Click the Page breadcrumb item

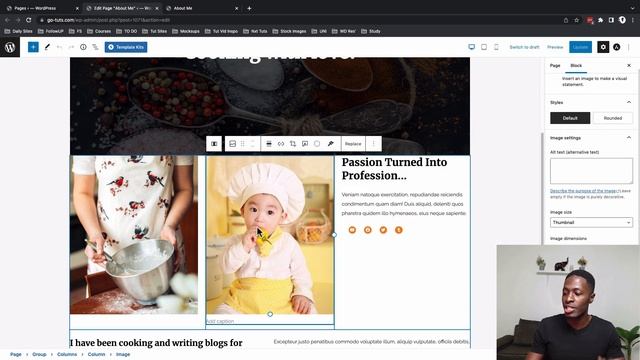(x=16, y=354)
